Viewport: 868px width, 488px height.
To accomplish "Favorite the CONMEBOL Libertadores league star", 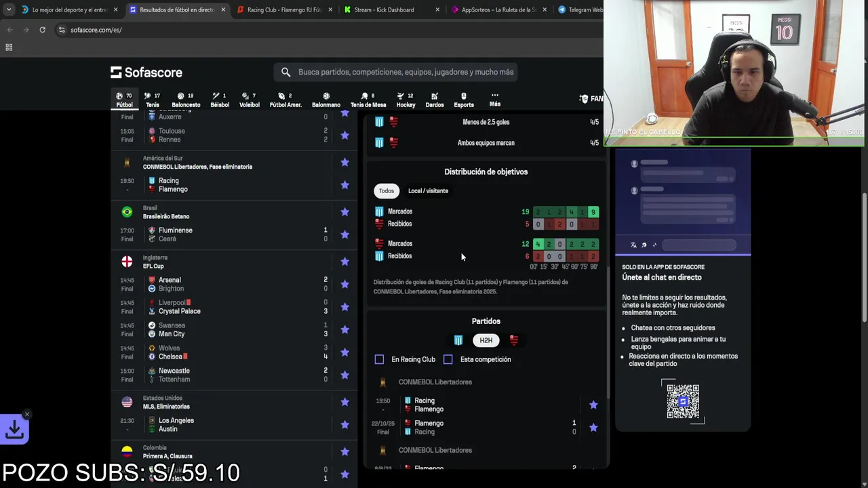I will click(x=344, y=162).
